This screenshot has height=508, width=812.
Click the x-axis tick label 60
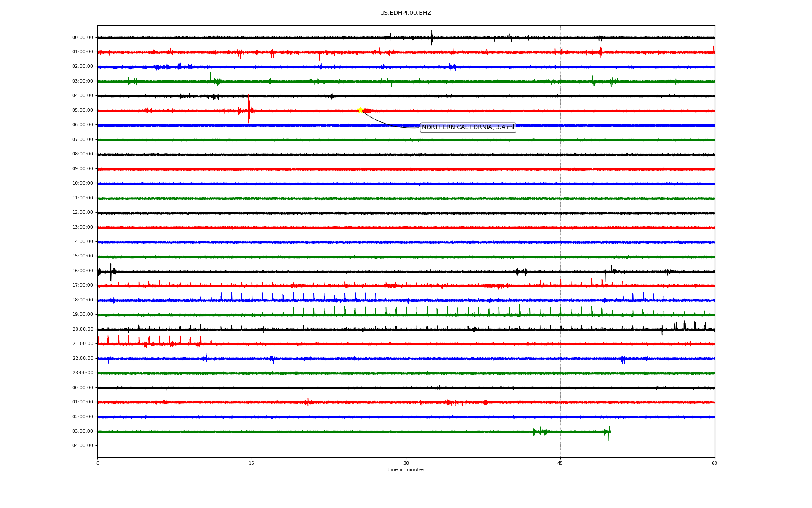point(714,464)
